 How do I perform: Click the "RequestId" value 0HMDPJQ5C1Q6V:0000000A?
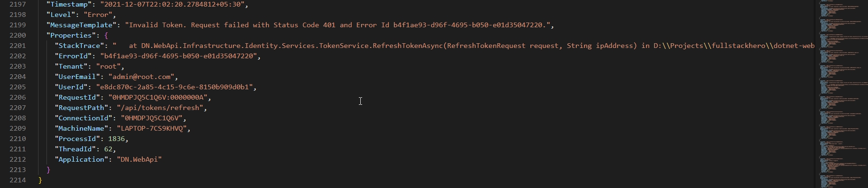pyautogui.click(x=158, y=97)
